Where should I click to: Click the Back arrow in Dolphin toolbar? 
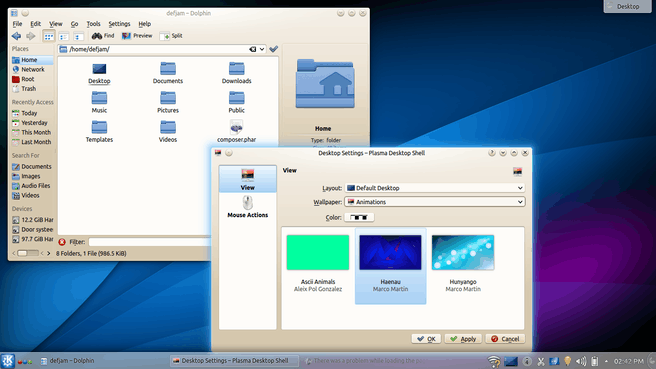pyautogui.click(x=17, y=36)
